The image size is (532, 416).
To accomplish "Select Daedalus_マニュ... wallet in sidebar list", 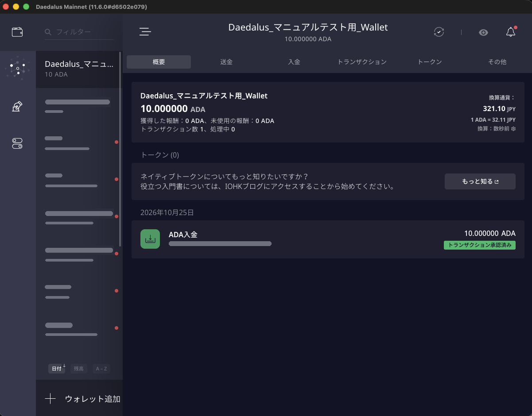I will pyautogui.click(x=78, y=69).
